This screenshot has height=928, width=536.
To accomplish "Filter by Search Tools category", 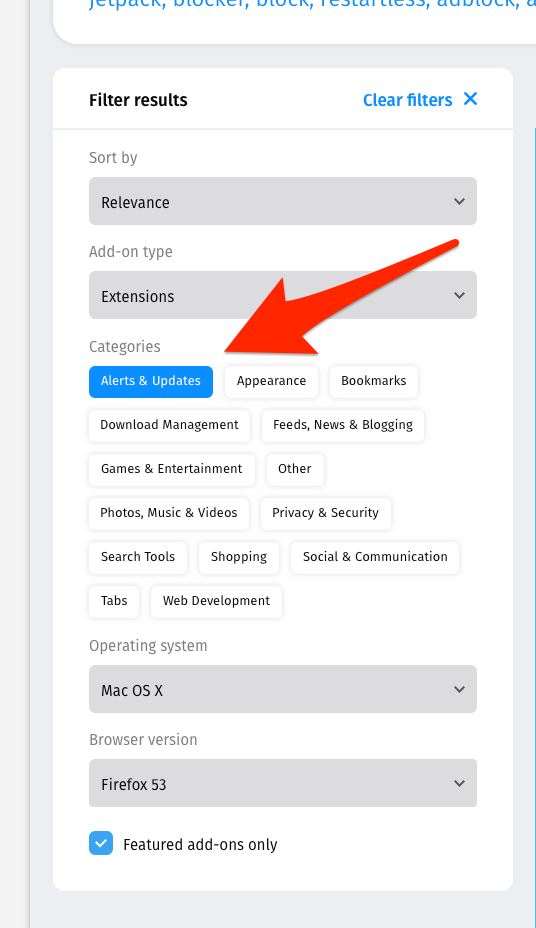I will (138, 558).
